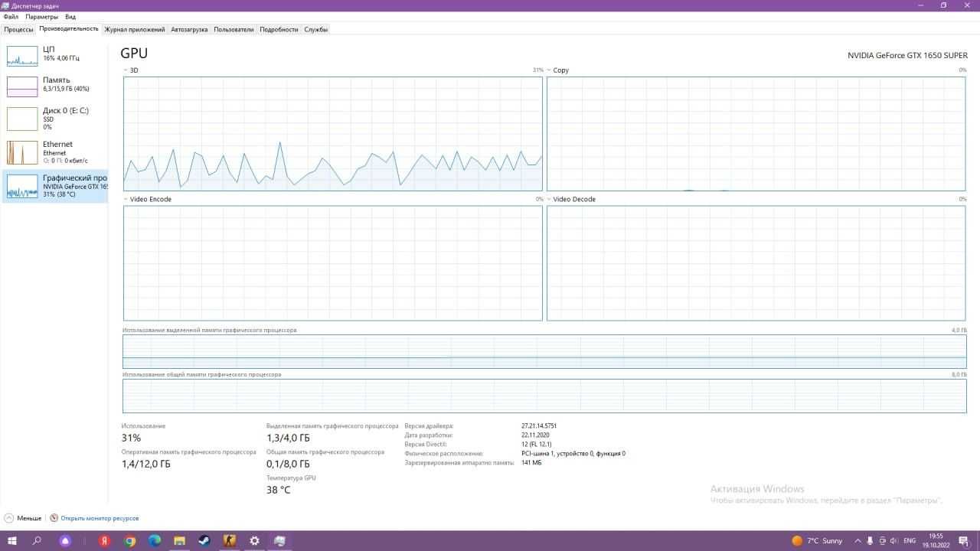
Task: Click the dedicated memory value 1,3/4,0 ГБ
Action: click(x=288, y=438)
